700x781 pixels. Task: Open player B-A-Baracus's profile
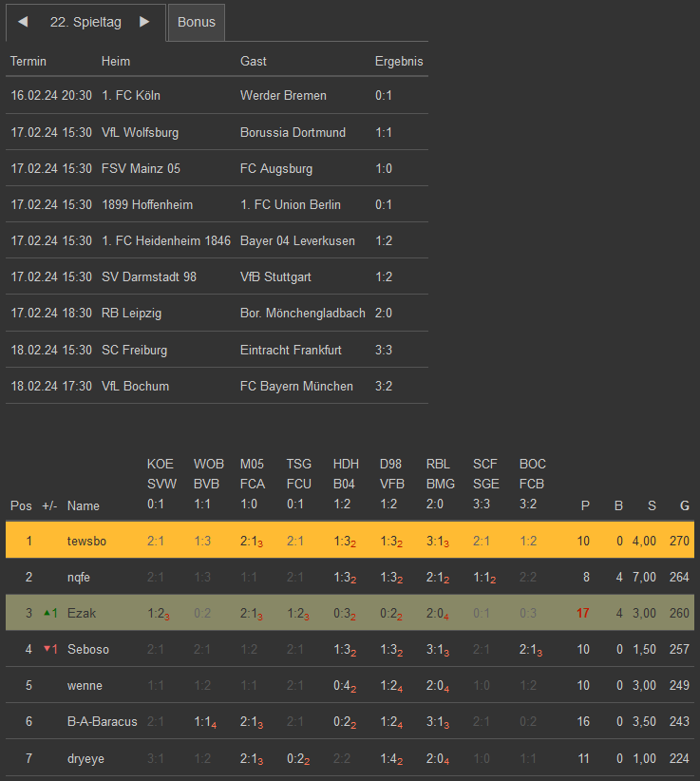(102, 721)
